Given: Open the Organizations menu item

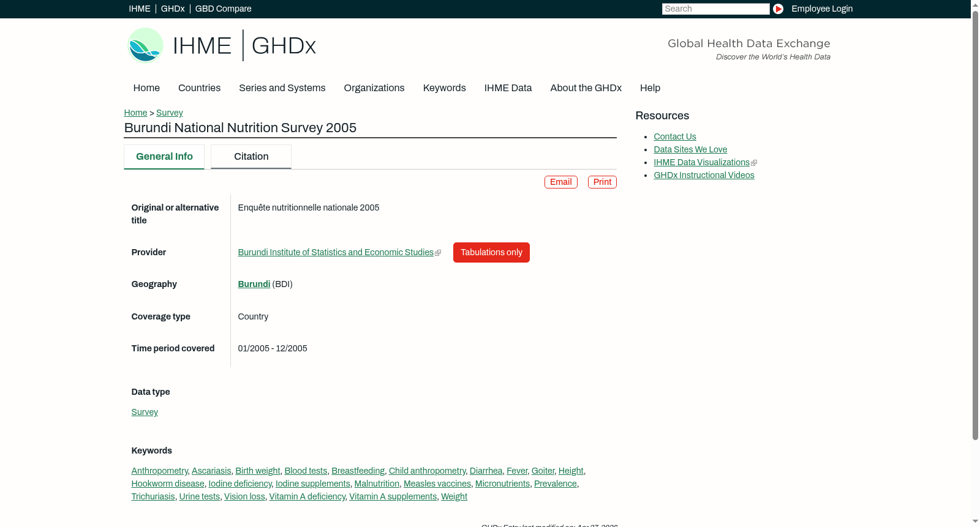Looking at the screenshot, I should 374,88.
